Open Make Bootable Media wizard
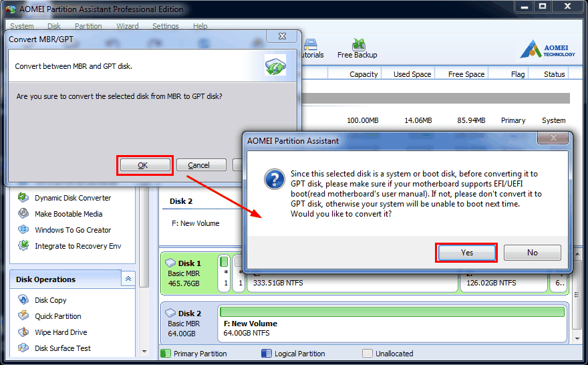 click(x=69, y=214)
